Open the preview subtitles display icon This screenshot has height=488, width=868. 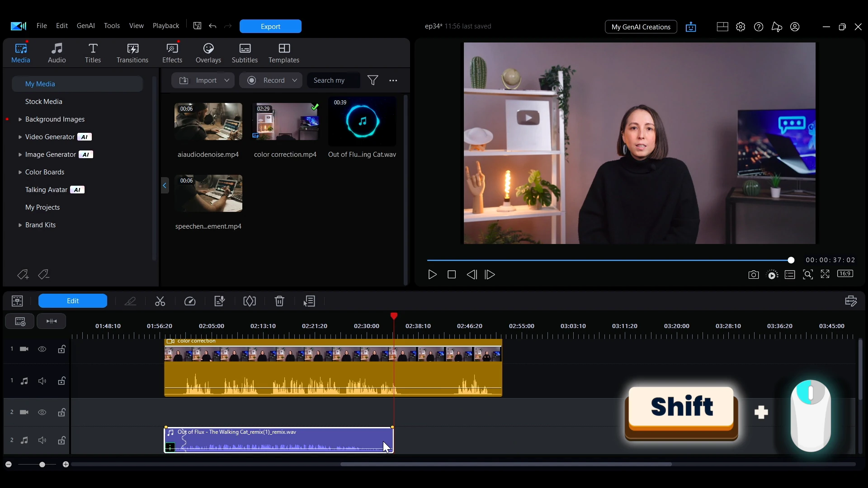(790, 275)
